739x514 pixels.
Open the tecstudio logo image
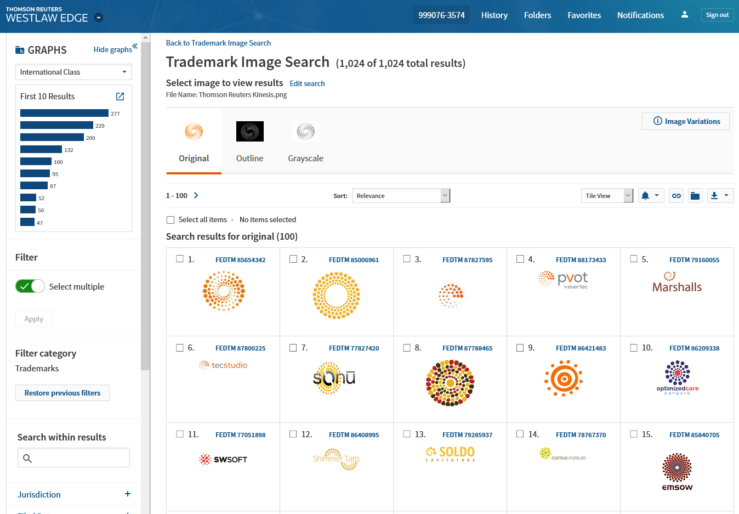[x=223, y=365]
